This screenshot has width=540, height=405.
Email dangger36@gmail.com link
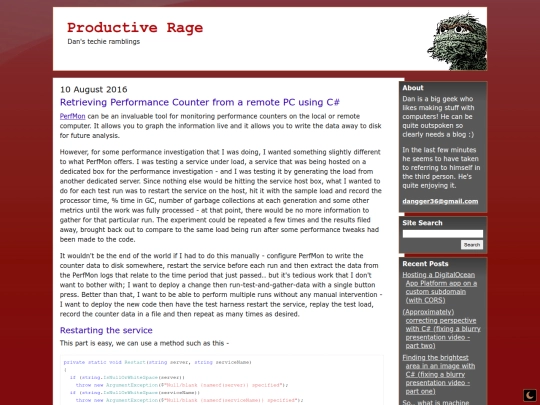pyautogui.click(x=440, y=201)
